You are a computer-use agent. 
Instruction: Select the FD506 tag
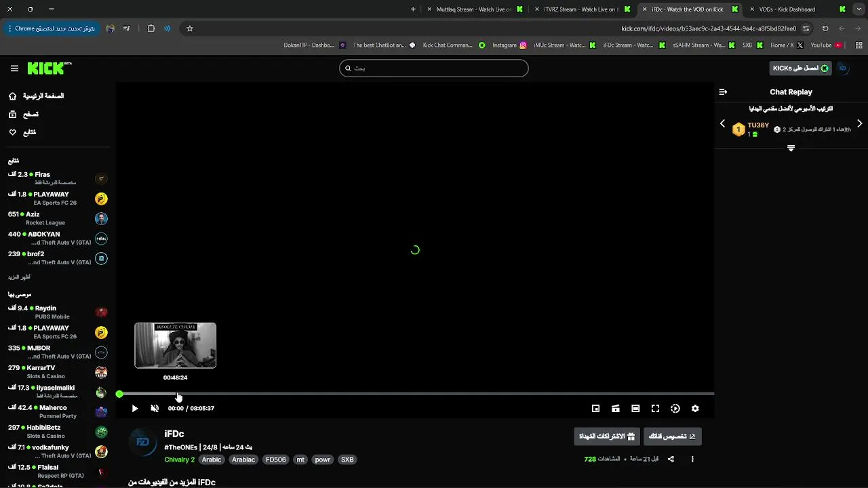275,460
